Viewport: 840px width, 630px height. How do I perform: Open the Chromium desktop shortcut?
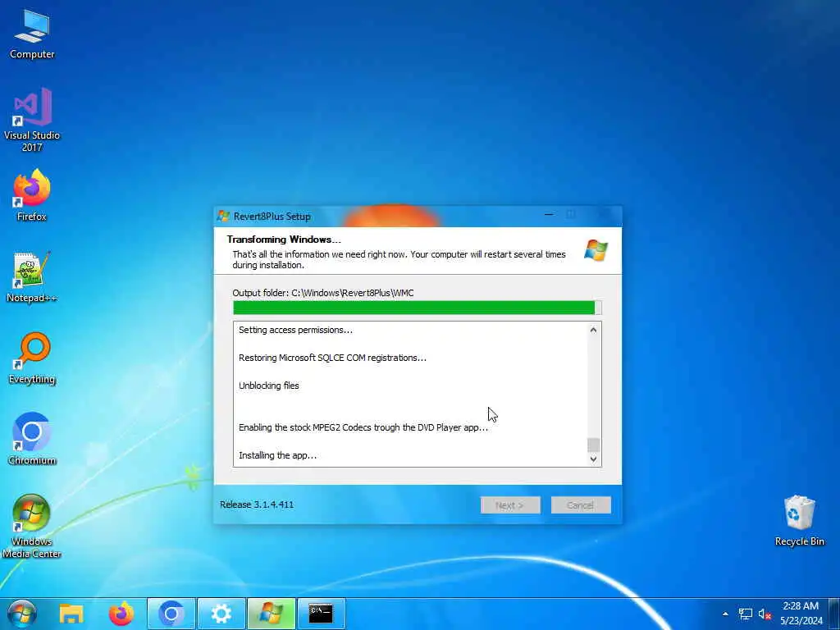click(x=32, y=440)
